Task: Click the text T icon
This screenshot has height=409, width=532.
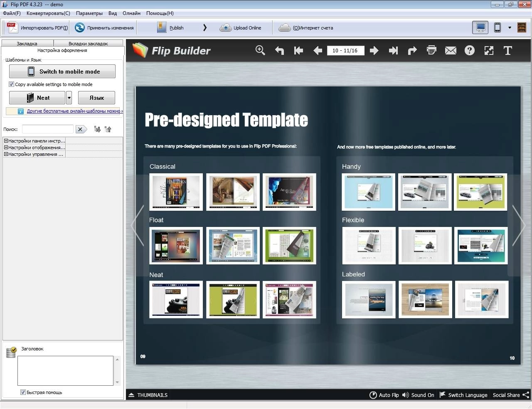Action: click(x=507, y=50)
